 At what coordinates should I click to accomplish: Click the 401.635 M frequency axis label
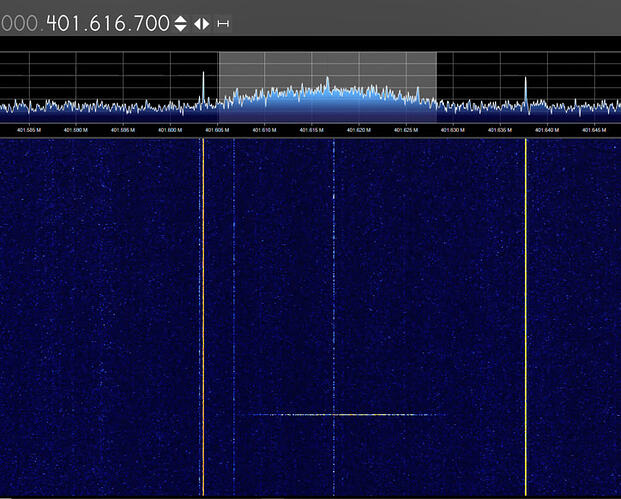[500, 130]
